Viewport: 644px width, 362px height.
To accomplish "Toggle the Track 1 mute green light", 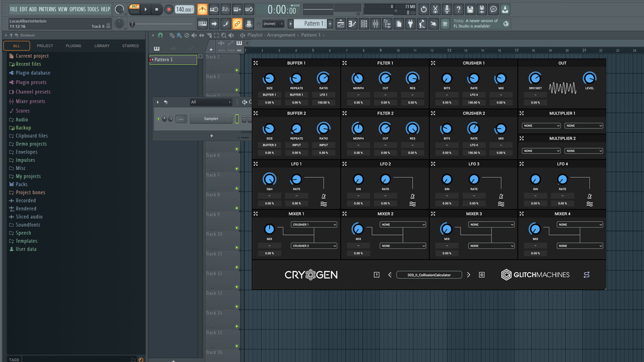I will point(237,70).
